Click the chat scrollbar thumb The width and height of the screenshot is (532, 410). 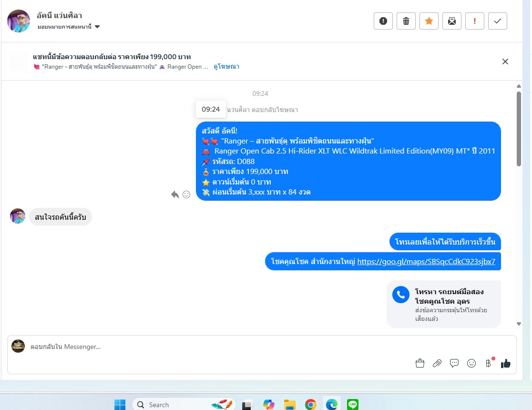click(519, 129)
